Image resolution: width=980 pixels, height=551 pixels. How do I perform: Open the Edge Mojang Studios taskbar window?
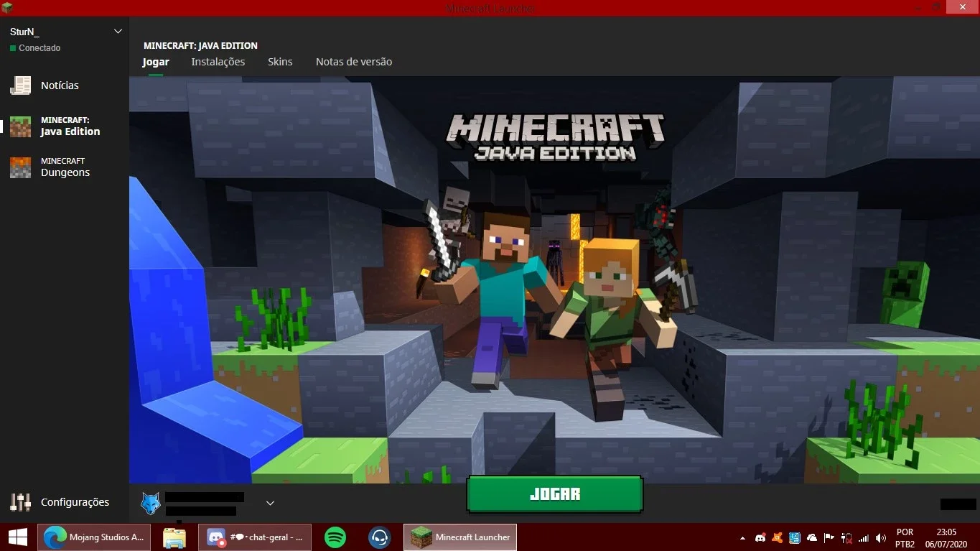[94, 537]
